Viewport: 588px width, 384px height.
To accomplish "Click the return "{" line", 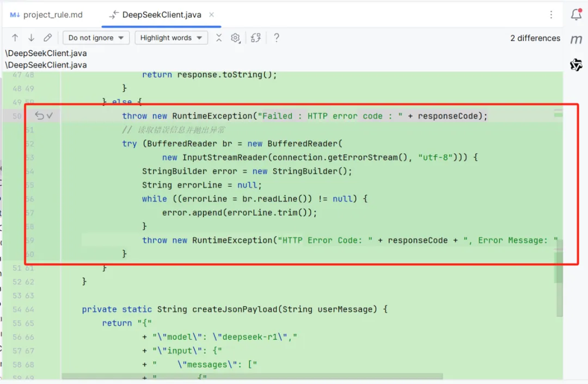I will (x=127, y=323).
